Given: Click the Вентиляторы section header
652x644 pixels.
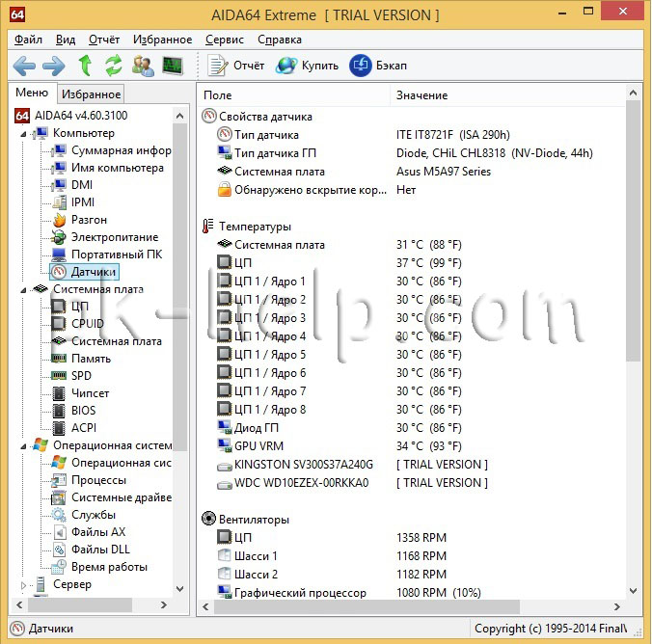Looking at the screenshot, I should tap(246, 520).
